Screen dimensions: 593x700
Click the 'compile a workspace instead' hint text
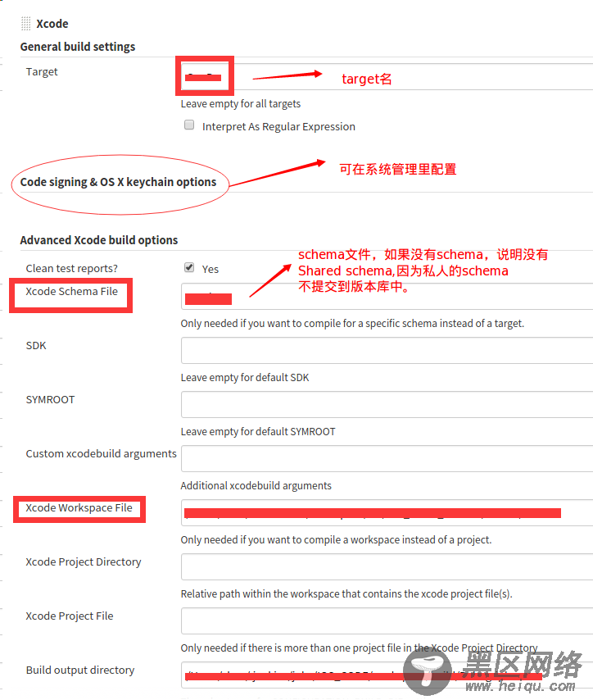pos(336,539)
